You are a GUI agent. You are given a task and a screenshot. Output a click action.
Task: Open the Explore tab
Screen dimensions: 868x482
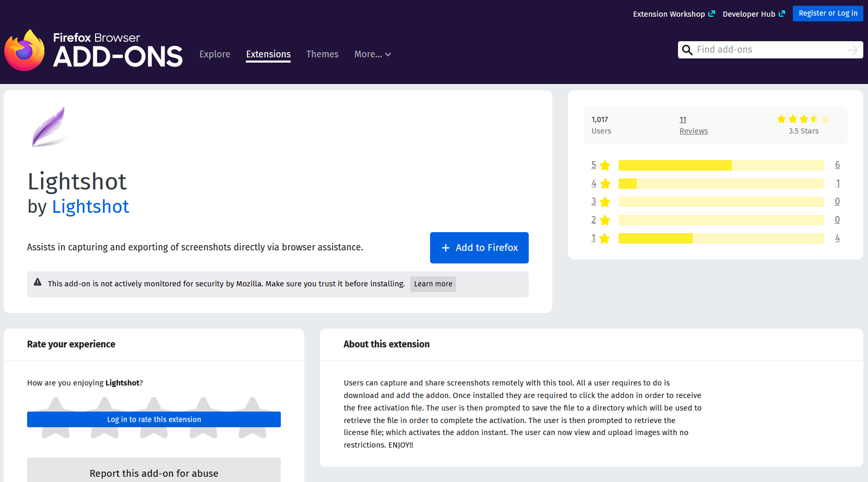click(x=215, y=54)
